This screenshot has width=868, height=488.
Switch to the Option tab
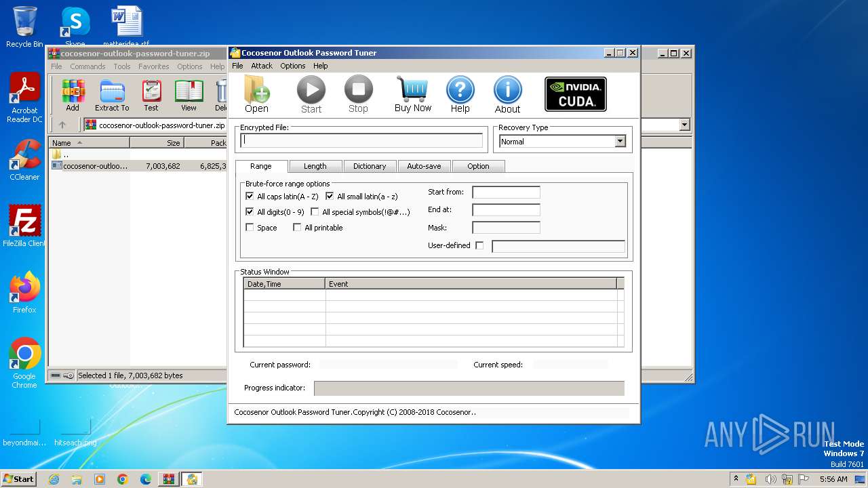(478, 166)
